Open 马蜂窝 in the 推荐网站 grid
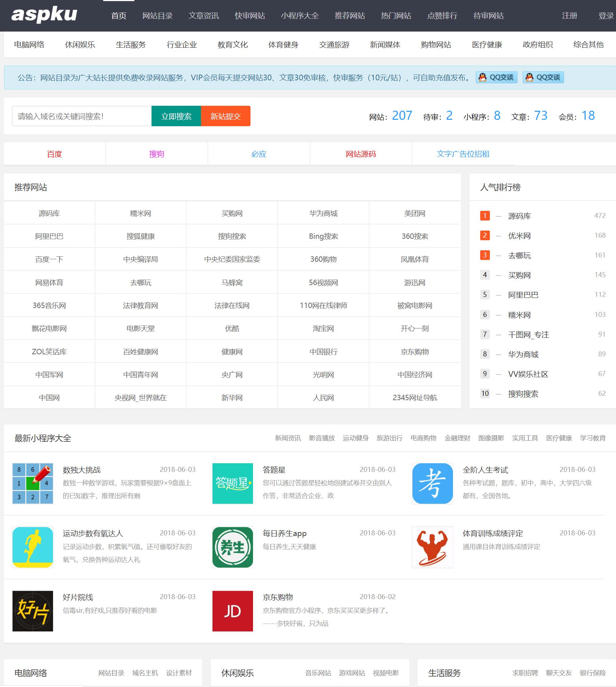 (232, 283)
